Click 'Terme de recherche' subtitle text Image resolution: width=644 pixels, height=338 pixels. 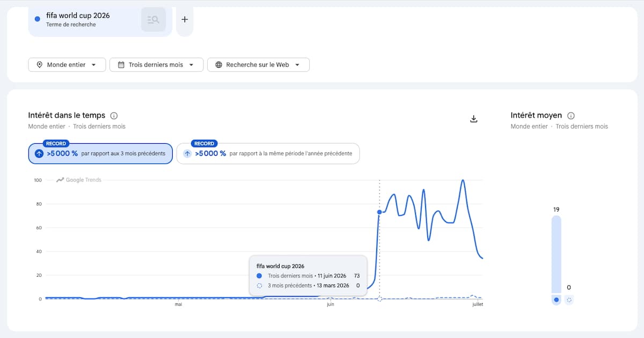pos(71,25)
